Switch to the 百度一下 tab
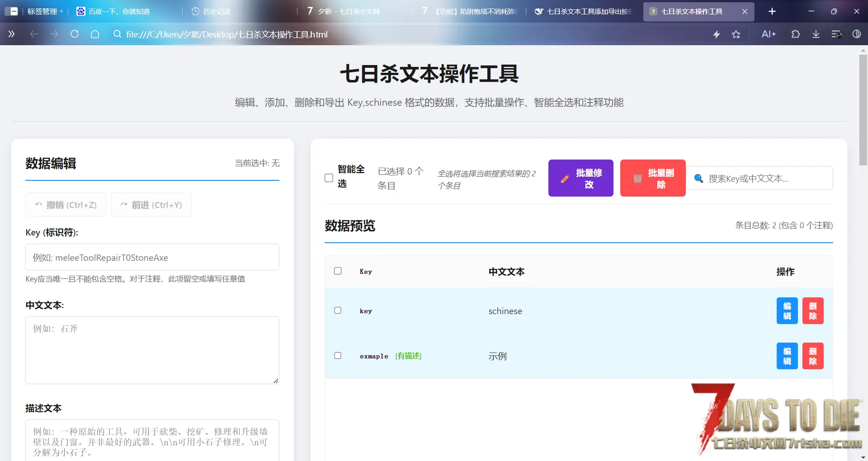The height and width of the screenshot is (461, 868). pos(118,11)
